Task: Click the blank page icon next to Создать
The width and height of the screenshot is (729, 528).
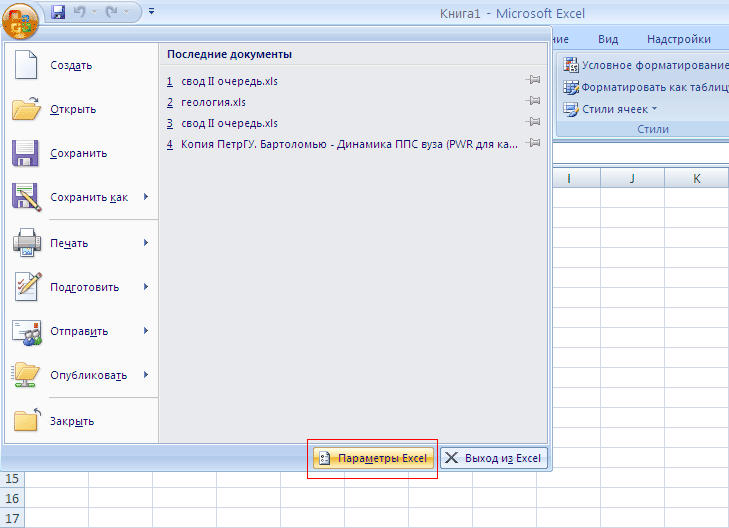Action: pos(26,65)
